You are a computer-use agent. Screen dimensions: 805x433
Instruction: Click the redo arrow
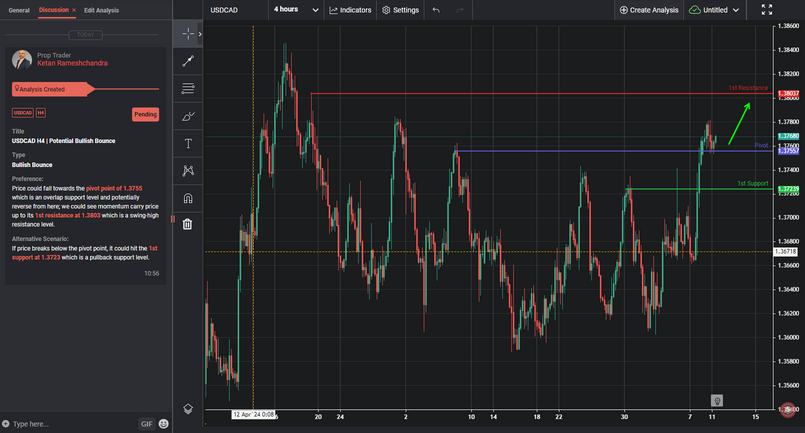[x=459, y=10]
